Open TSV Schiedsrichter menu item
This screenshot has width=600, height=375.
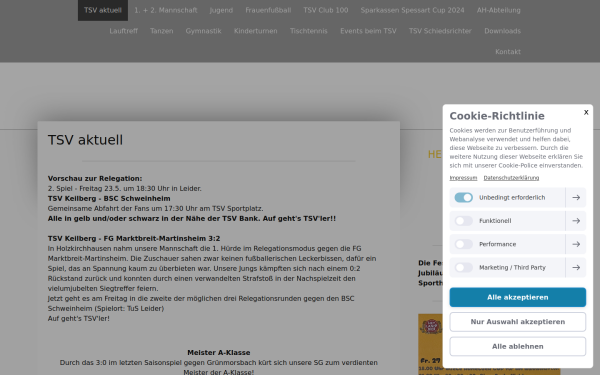tap(440, 31)
